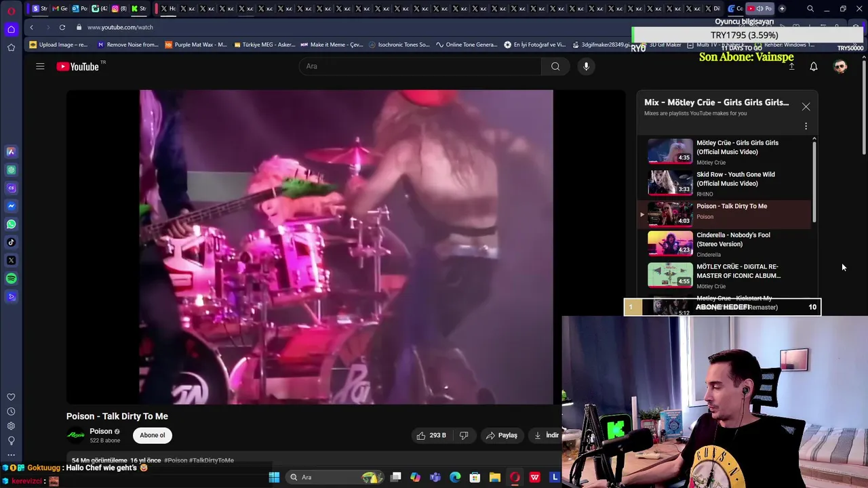Share the video using Paylaş
Screen dimensions: 868x488
tap(501, 435)
